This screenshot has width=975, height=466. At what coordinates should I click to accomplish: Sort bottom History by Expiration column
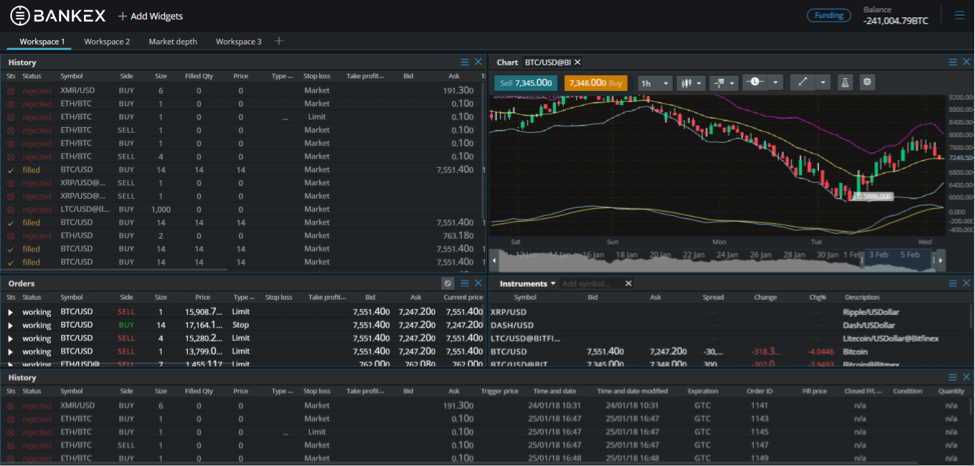coord(702,391)
